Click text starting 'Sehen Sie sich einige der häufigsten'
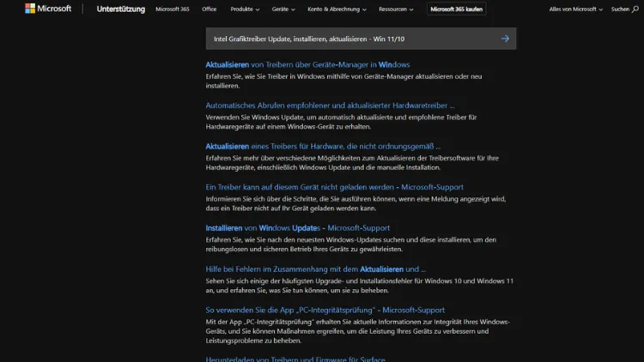Image resolution: width=644 pixels, height=362 pixels. tap(360, 286)
